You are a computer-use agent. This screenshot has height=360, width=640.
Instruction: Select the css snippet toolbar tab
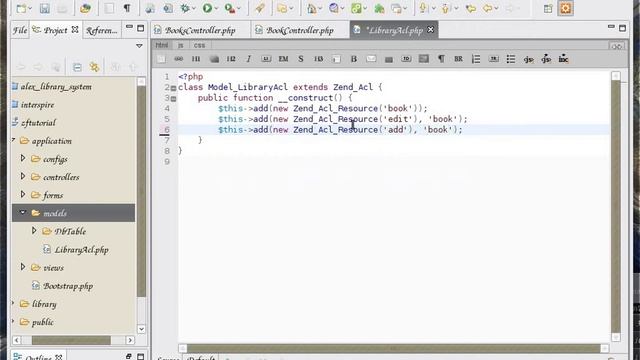click(x=200, y=45)
